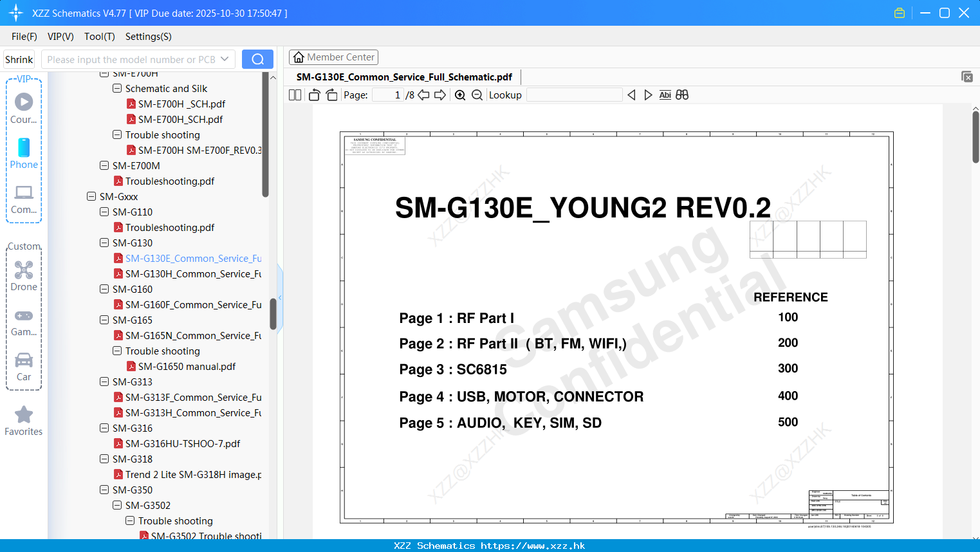980x552 pixels.
Task: Click the page number field
Action: [x=388, y=95]
